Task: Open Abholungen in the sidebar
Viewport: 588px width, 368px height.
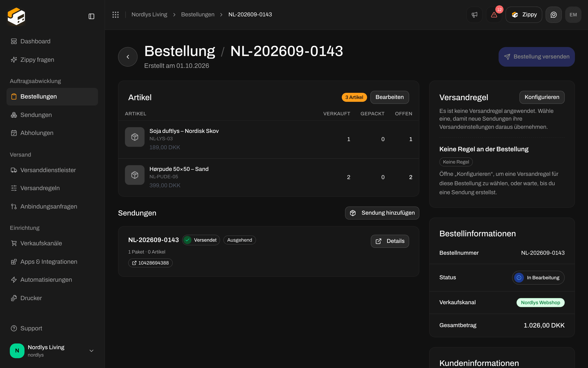Action: coord(52,133)
